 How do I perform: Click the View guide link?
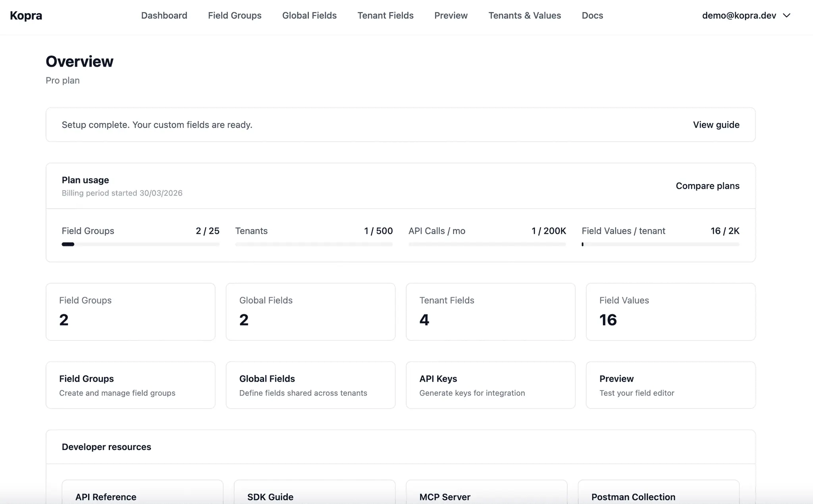point(716,125)
